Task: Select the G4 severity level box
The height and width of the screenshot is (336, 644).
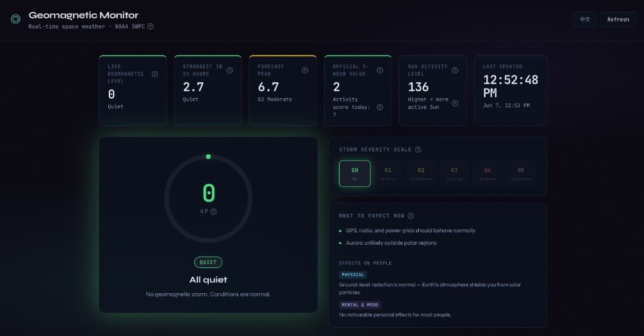Action: [487, 173]
